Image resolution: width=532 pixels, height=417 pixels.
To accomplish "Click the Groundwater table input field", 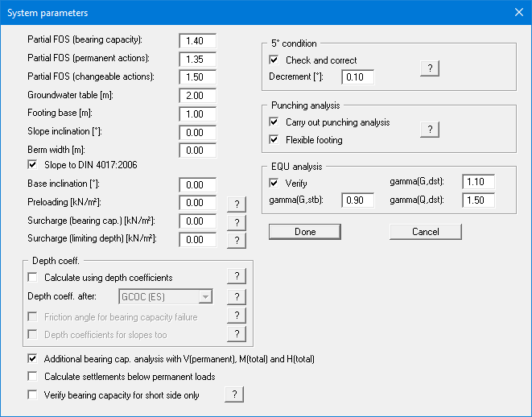I will tap(197, 95).
